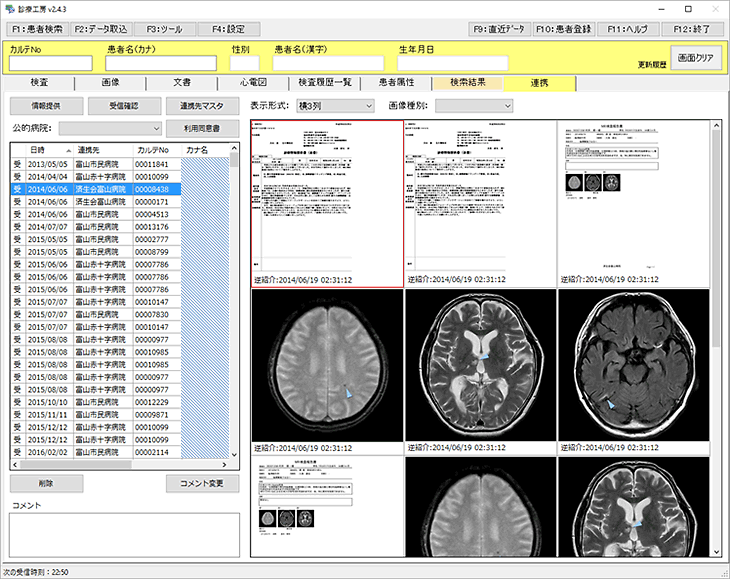Switch to the 患者属性 tab
730x579 pixels.
pyautogui.click(x=396, y=82)
